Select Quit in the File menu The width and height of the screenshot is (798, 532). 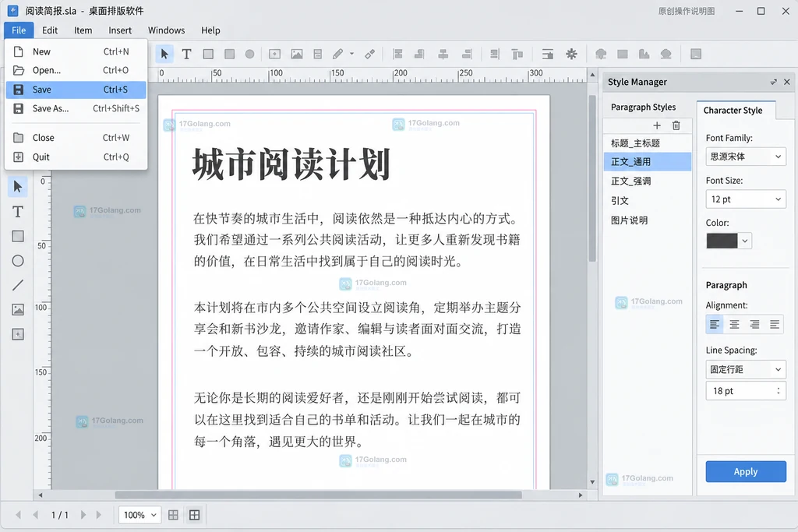(76, 157)
